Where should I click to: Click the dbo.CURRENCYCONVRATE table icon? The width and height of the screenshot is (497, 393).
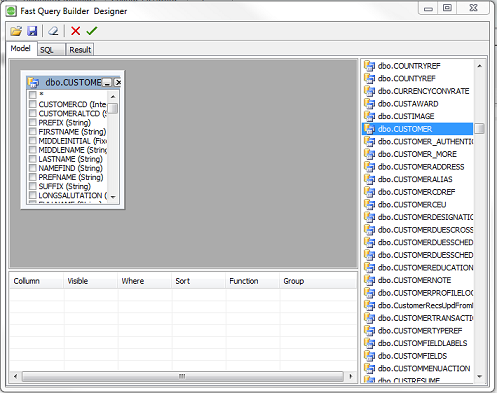click(x=369, y=91)
